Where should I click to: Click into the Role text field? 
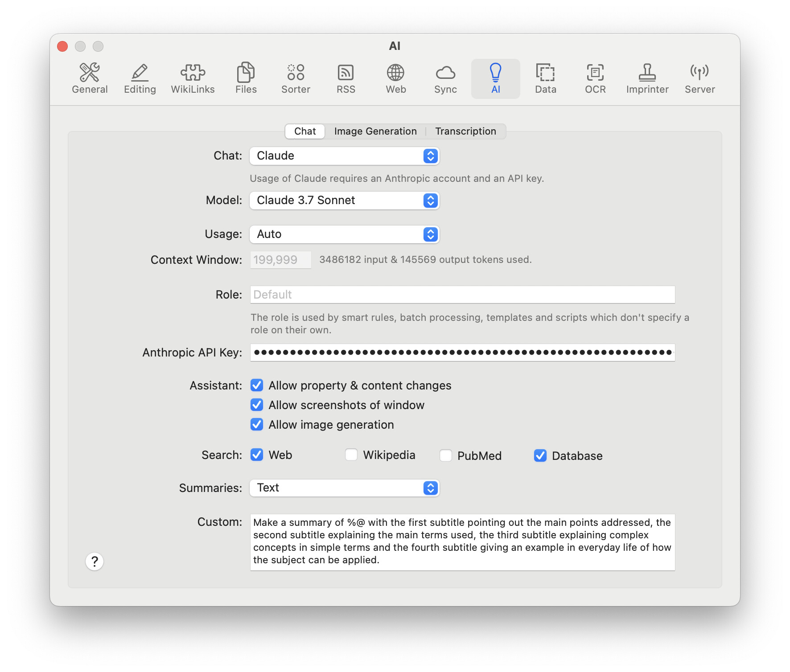point(462,295)
